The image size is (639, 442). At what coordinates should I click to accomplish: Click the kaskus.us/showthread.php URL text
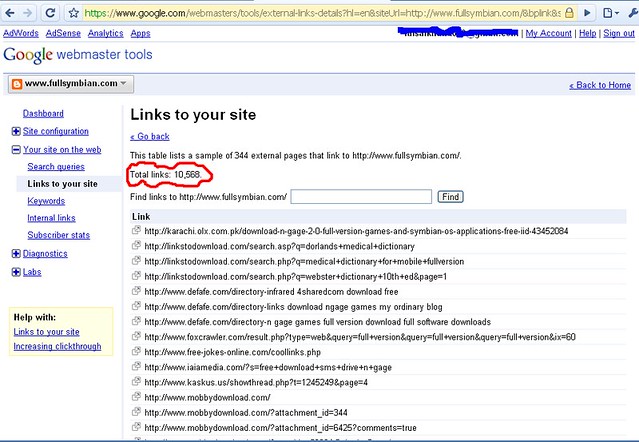click(x=256, y=382)
